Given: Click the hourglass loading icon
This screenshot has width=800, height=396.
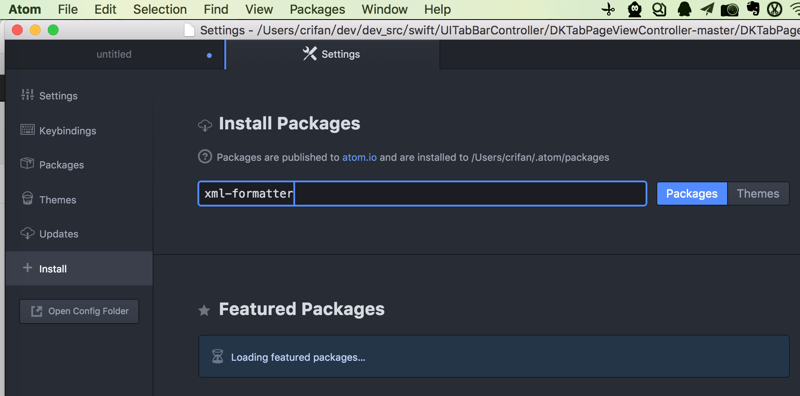Looking at the screenshot, I should point(218,357).
